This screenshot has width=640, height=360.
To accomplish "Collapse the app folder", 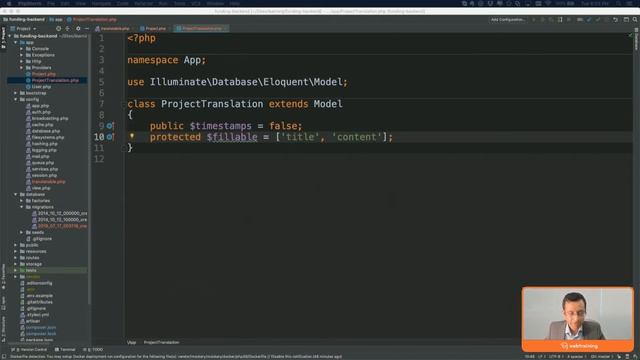I will click(x=16, y=42).
